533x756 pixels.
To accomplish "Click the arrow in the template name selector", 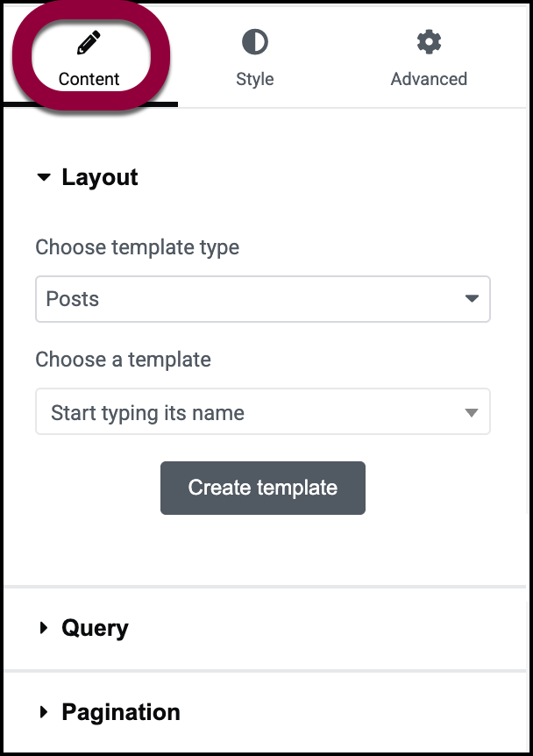I will tap(472, 413).
